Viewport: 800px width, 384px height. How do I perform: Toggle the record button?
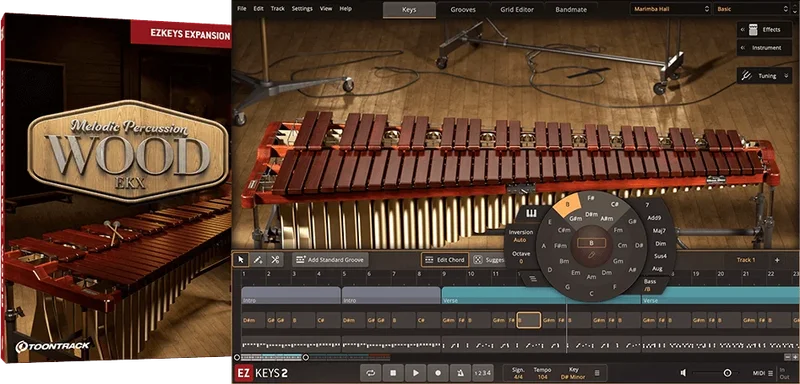(x=438, y=373)
